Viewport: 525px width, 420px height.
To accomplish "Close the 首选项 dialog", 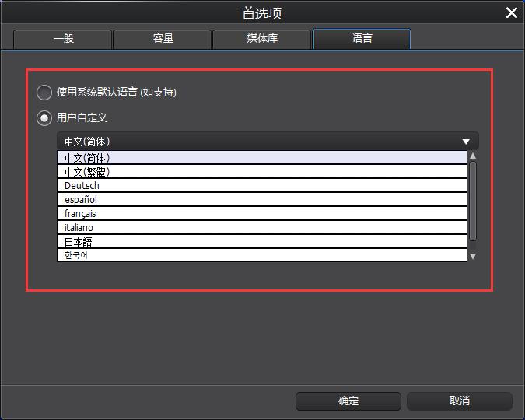I will click(511, 12).
